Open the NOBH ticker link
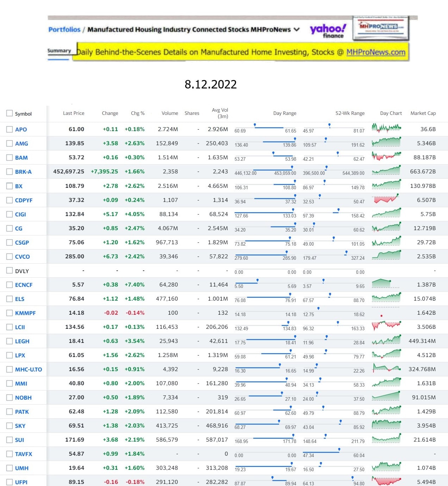 [x=23, y=398]
